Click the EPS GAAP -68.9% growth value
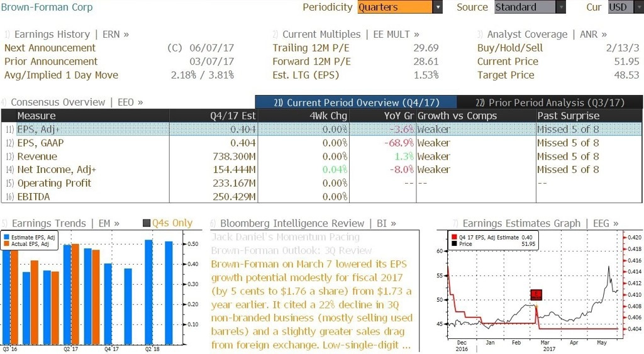This screenshot has height=354, width=644. tap(399, 143)
